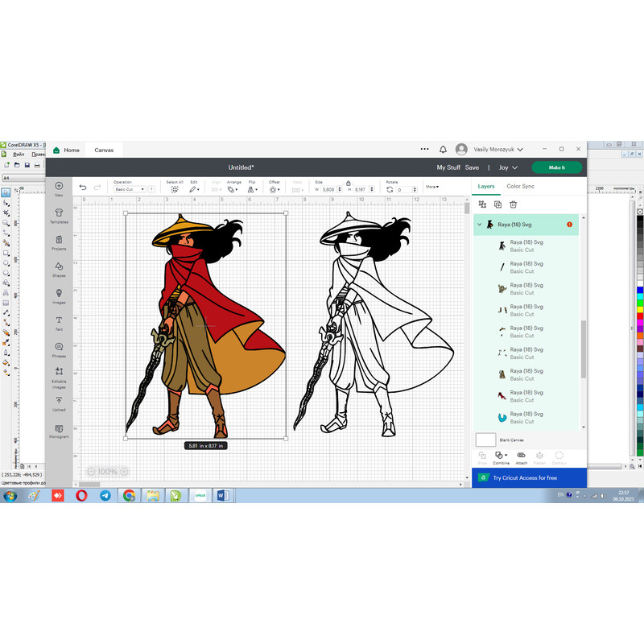The image size is (644, 644).
Task: Go to the Home tab
Action: [x=68, y=150]
